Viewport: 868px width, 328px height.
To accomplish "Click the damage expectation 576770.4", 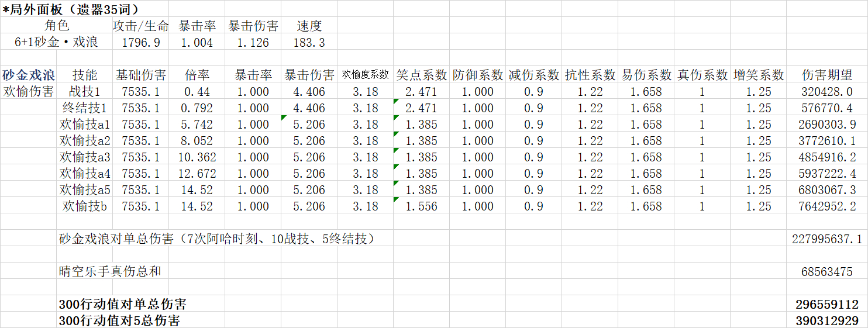I will click(x=827, y=108).
